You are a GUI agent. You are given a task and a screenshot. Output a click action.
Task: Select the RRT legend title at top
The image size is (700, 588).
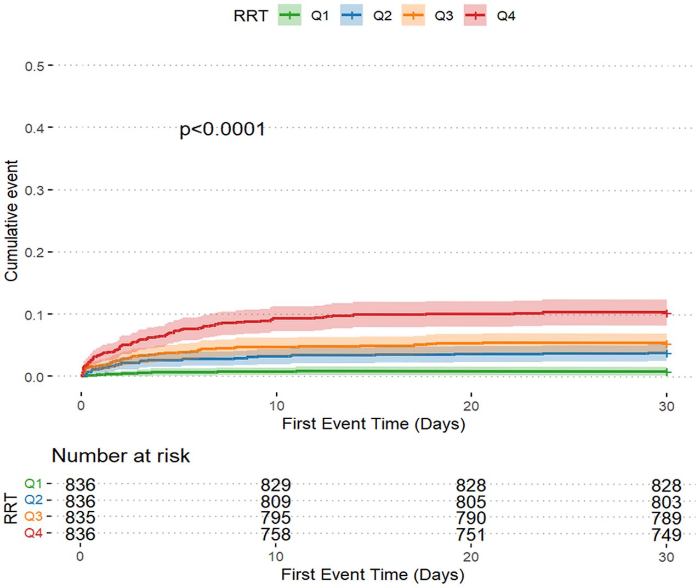pyautogui.click(x=251, y=16)
